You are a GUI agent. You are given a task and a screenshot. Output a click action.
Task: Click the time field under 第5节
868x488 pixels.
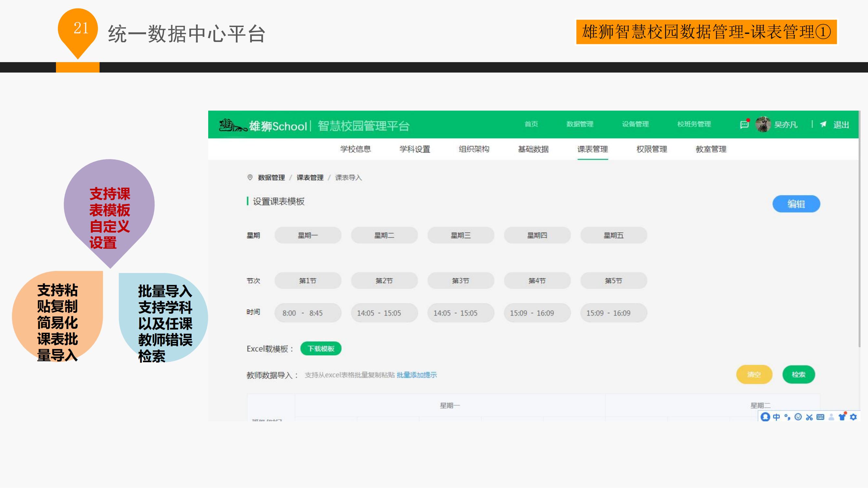pos(613,313)
